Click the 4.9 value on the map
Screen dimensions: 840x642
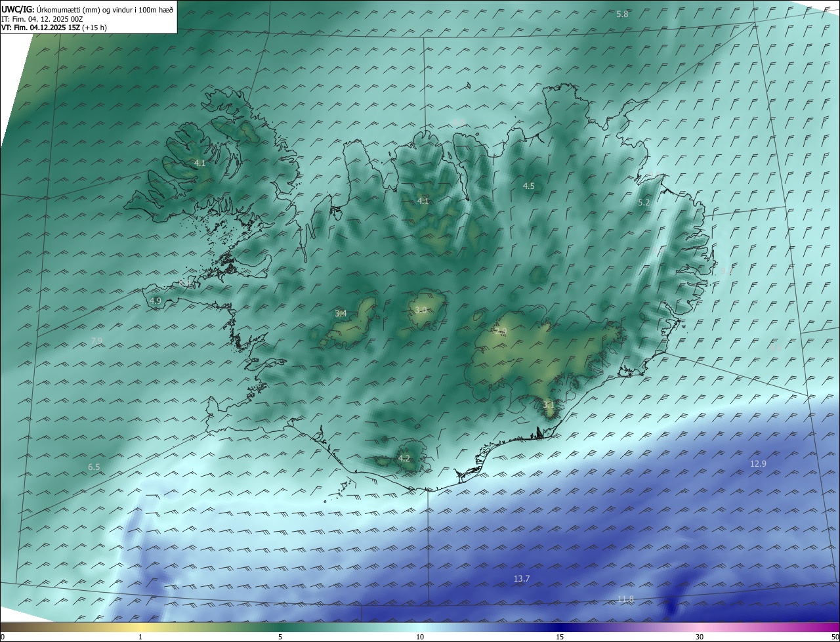pos(156,301)
